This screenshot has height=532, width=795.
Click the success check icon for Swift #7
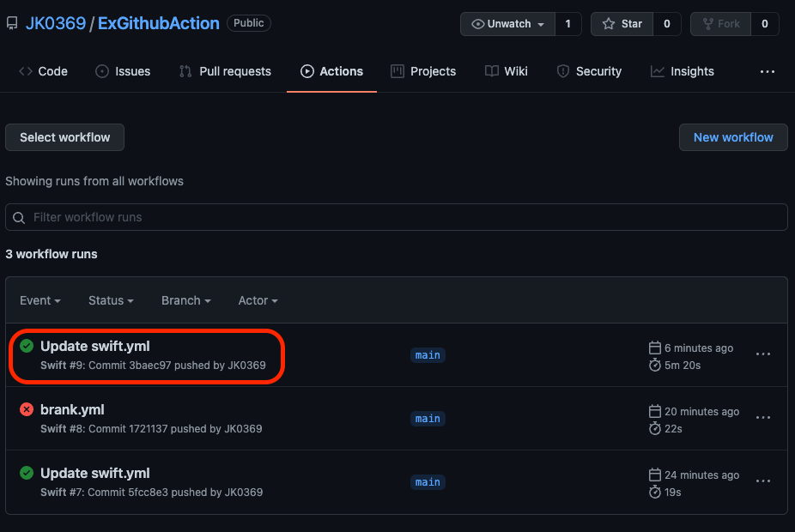pos(27,473)
